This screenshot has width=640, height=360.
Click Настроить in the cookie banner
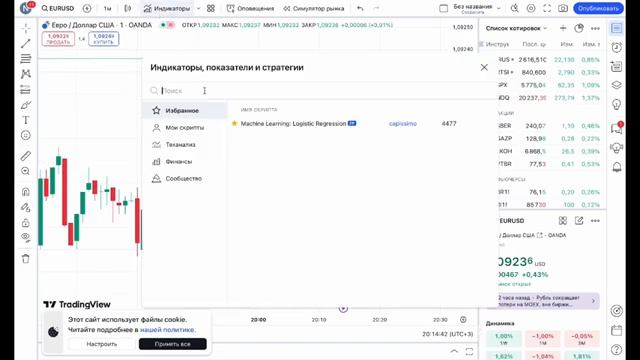point(102,344)
